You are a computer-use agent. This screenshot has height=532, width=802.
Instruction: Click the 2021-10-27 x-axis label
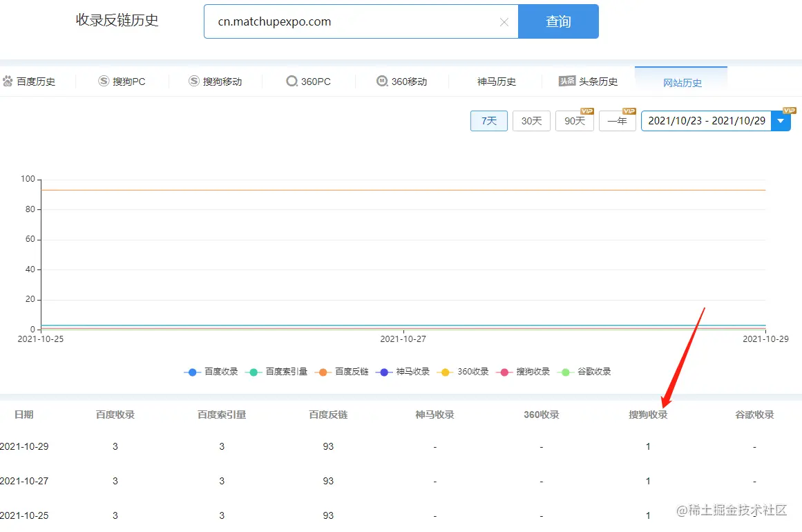pos(403,339)
